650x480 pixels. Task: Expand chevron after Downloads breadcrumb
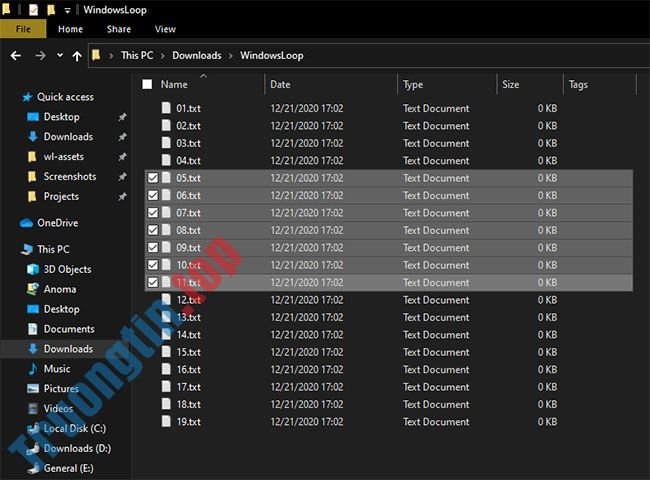click(x=230, y=56)
